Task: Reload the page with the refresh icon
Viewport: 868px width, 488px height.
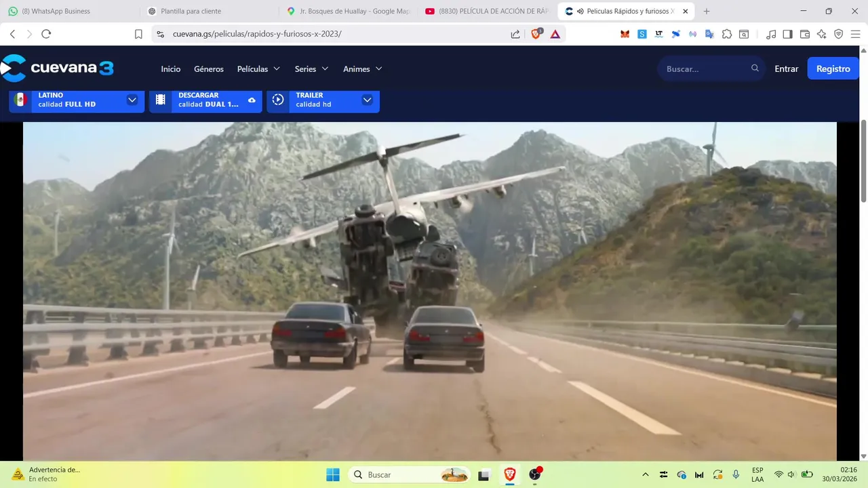Action: pyautogui.click(x=46, y=34)
